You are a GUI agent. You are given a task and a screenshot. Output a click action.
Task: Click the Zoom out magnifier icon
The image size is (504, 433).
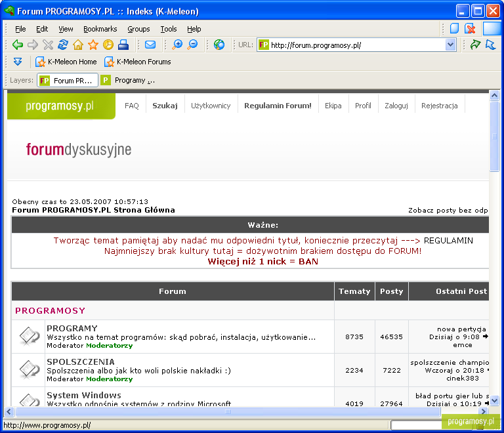tap(192, 45)
